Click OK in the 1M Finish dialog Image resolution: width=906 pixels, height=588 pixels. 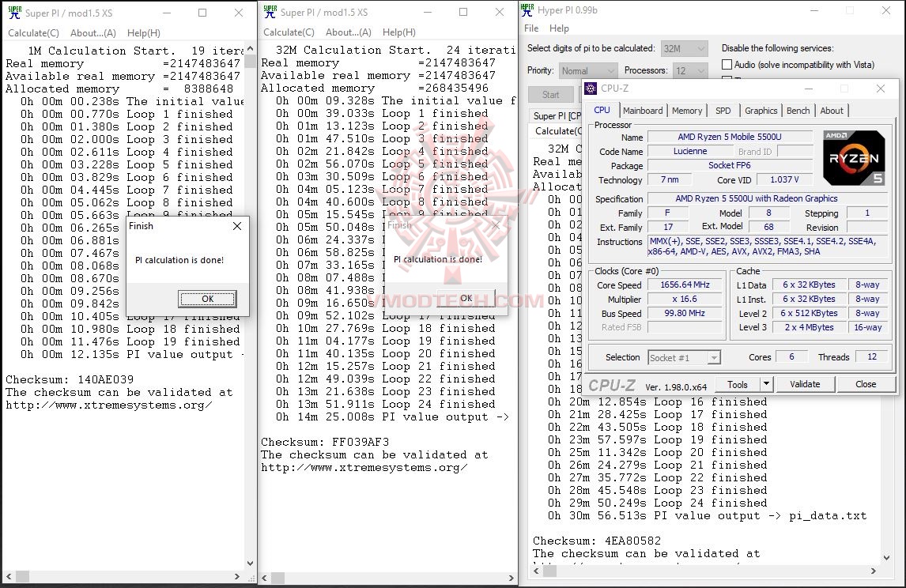[x=207, y=299]
